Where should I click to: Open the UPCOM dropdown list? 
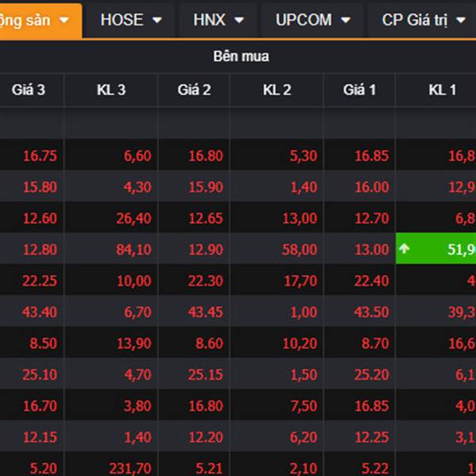(313, 20)
